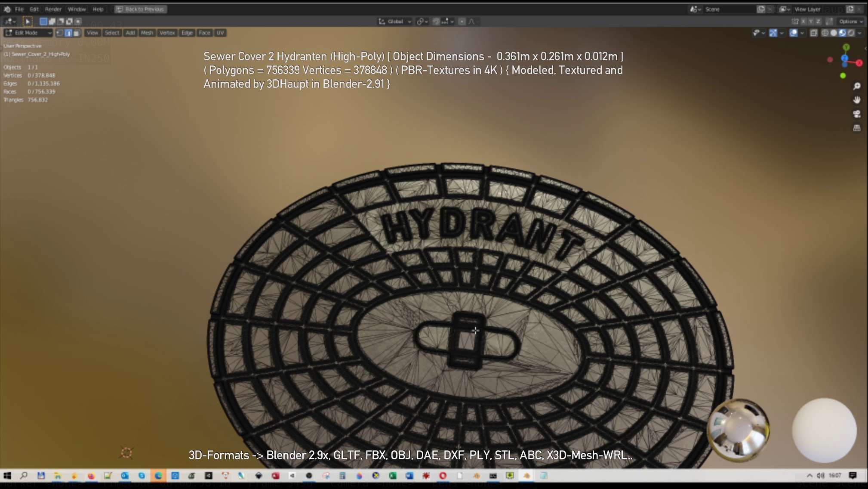
Task: Open the pivot point dropdown
Action: click(x=422, y=22)
